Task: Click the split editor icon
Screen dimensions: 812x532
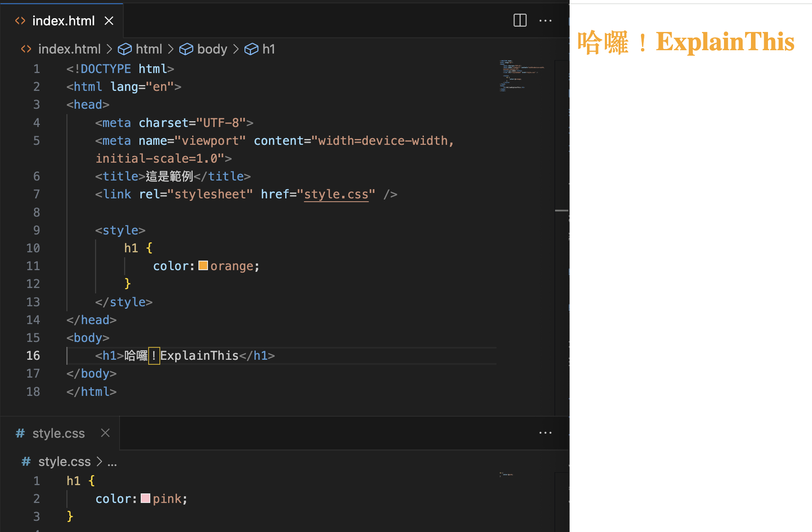Action: (x=519, y=20)
